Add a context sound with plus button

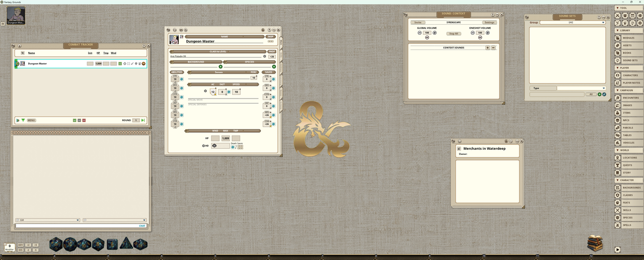point(487,48)
